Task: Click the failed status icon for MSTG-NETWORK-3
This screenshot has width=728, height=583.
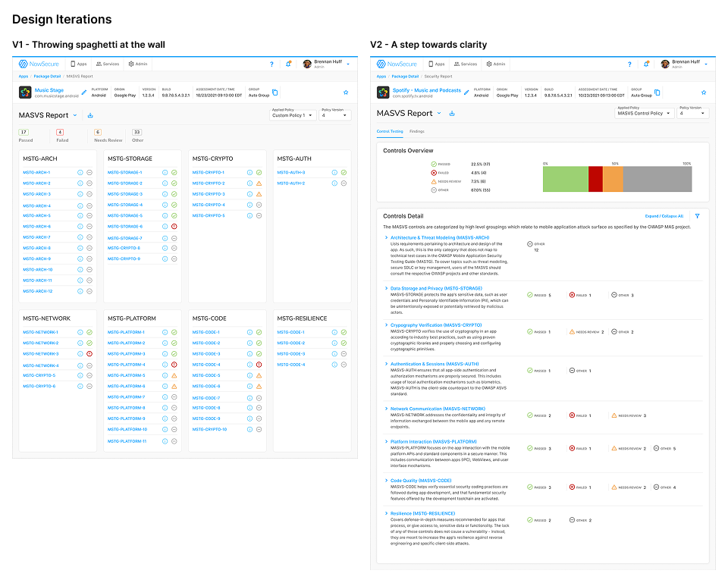Action: pyautogui.click(x=89, y=354)
